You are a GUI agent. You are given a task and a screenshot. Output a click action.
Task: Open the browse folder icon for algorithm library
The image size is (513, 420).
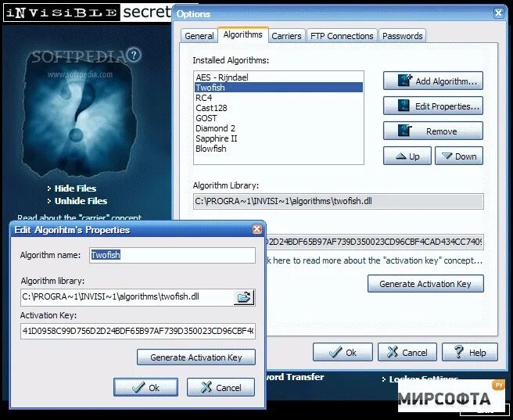pos(244,297)
